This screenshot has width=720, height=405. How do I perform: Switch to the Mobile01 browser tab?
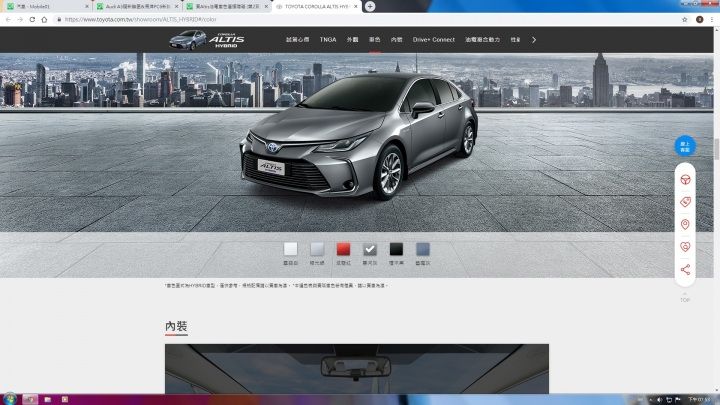coord(46,6)
